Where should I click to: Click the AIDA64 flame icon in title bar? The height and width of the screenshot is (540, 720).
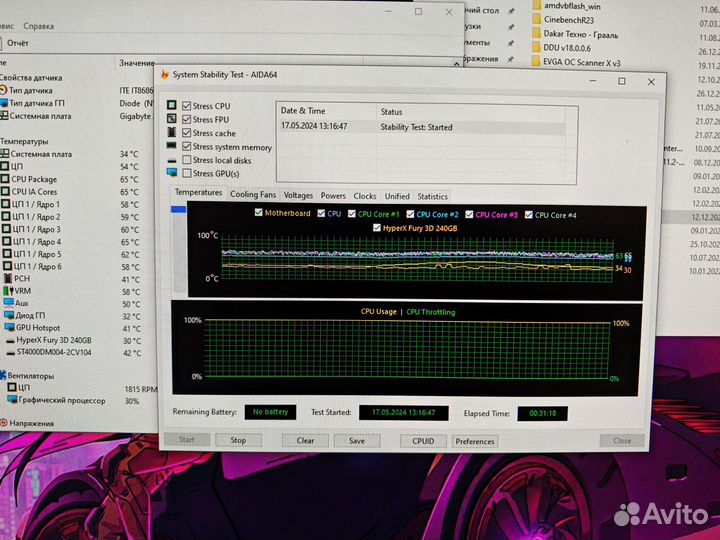(164, 74)
